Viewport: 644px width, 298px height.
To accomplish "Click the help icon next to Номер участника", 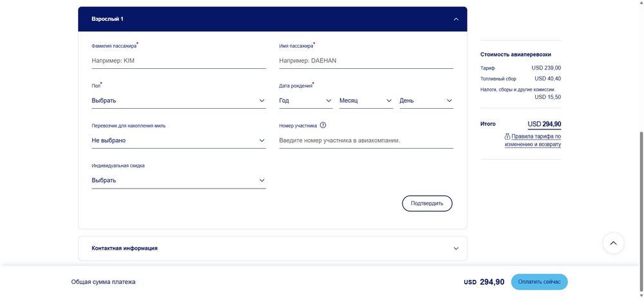I will (x=323, y=126).
